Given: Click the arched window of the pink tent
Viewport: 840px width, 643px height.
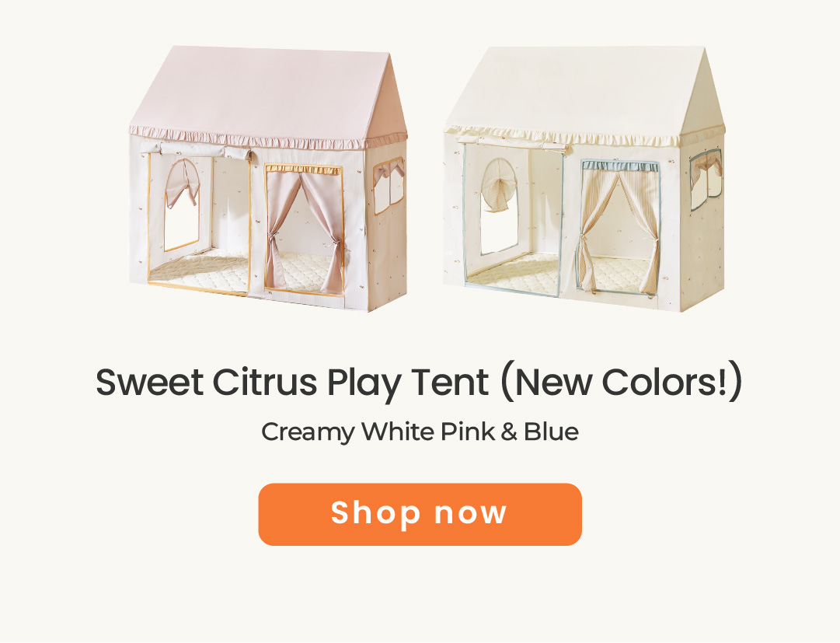Looking at the screenshot, I should 182,204.
